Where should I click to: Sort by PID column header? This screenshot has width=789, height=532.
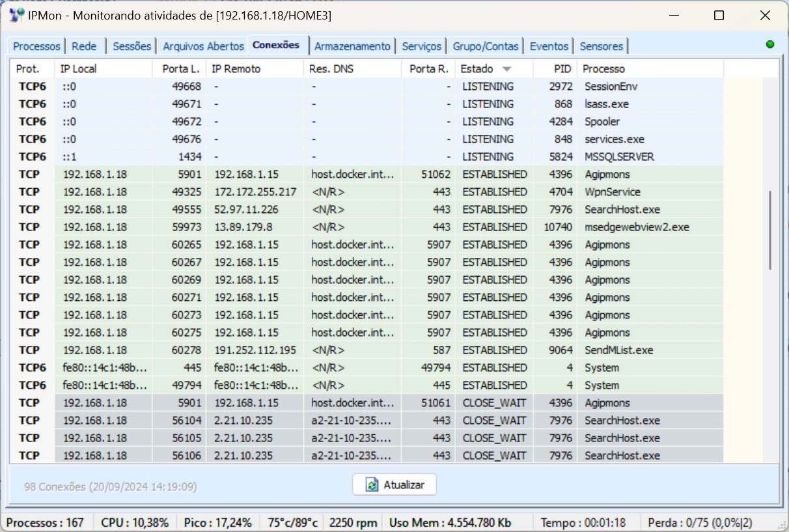click(555, 68)
